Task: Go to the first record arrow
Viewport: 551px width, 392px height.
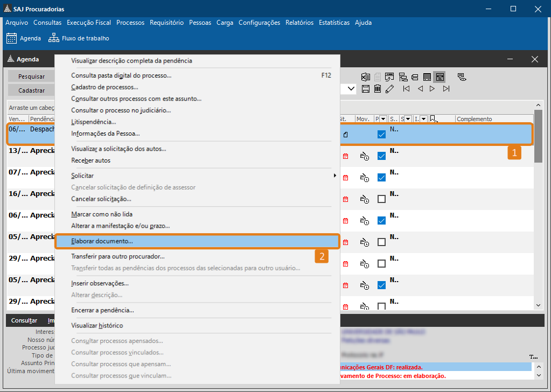Action: [406, 88]
